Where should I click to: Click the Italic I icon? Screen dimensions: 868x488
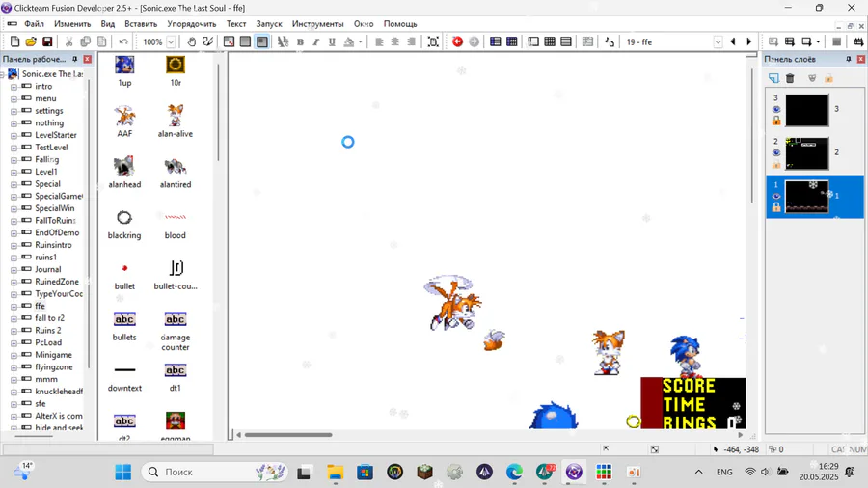[316, 41]
